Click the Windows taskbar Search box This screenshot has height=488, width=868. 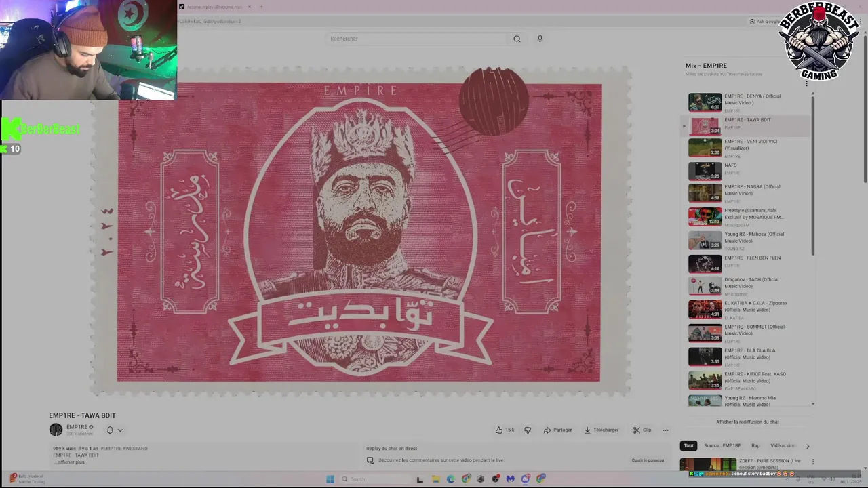tap(374, 479)
